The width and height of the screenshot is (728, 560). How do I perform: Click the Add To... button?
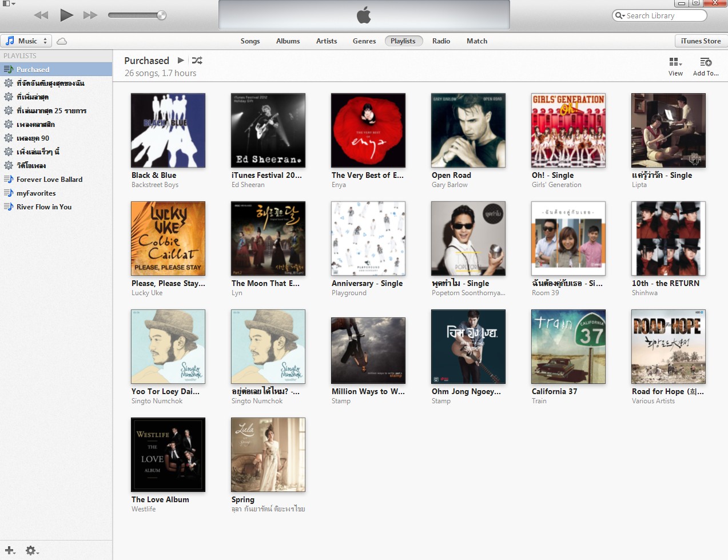click(706, 66)
